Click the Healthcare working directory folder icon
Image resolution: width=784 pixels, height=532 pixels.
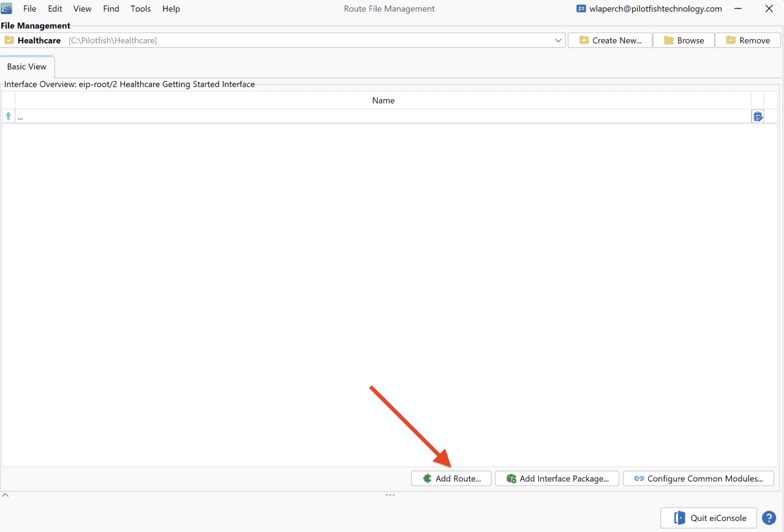pos(9,40)
